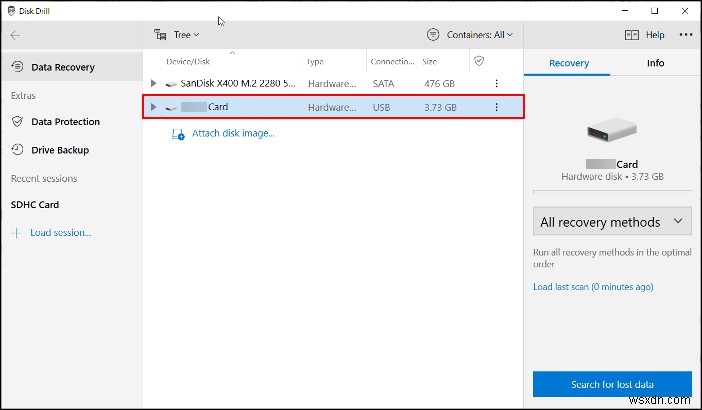Click the Load session link

pyautogui.click(x=60, y=233)
